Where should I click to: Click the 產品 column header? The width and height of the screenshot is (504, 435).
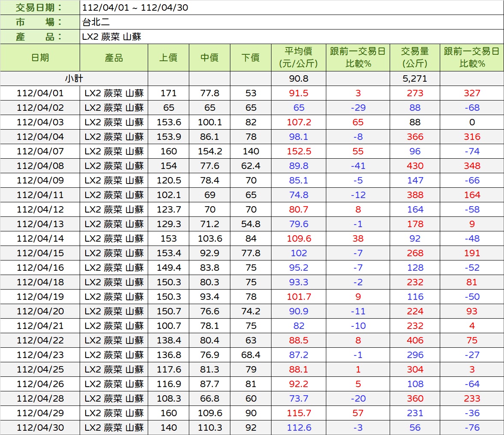[x=114, y=58]
